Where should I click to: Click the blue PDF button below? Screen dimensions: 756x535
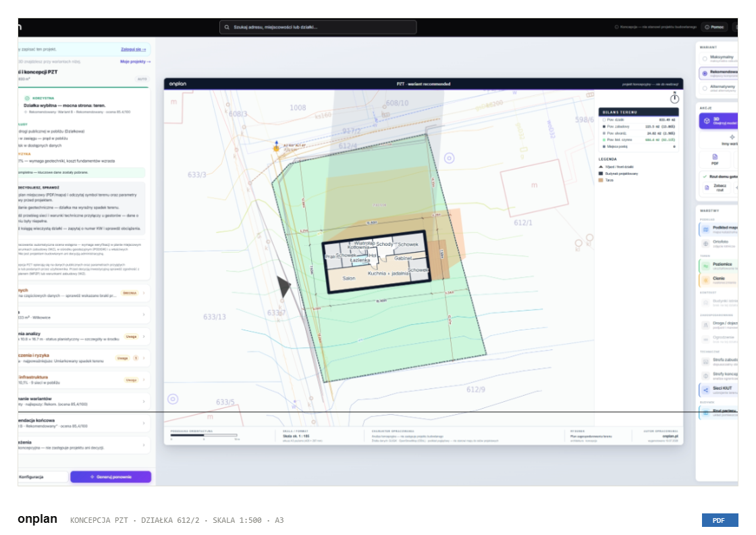pyautogui.click(x=720, y=521)
